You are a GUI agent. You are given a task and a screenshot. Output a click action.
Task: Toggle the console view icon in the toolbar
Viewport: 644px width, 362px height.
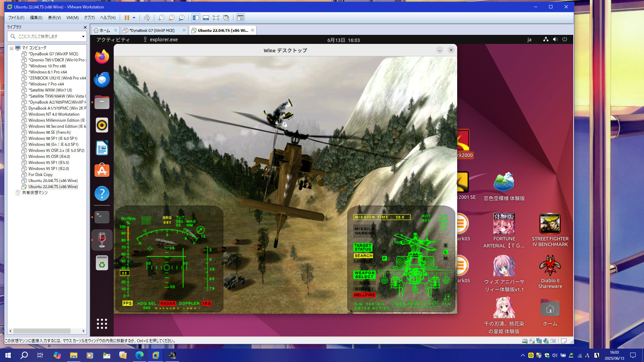(240, 18)
